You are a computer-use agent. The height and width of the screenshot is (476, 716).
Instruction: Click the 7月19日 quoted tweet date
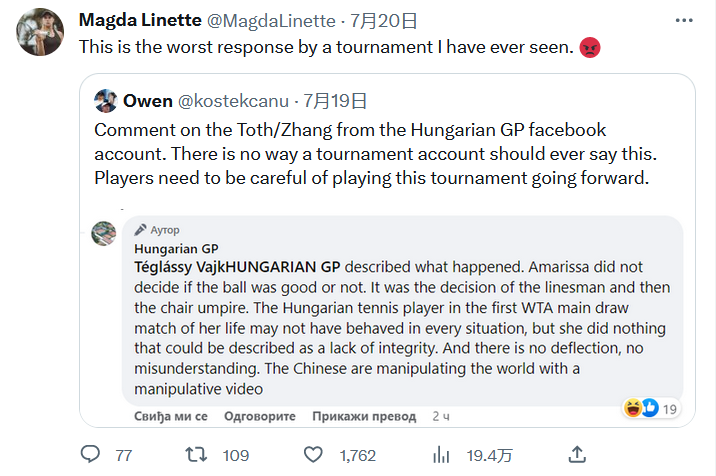click(x=335, y=100)
